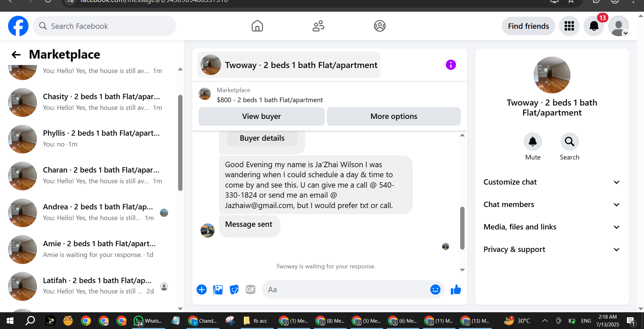Click 'Twoway is waiting for your response.' text
This screenshot has height=329, width=644.
tap(326, 266)
